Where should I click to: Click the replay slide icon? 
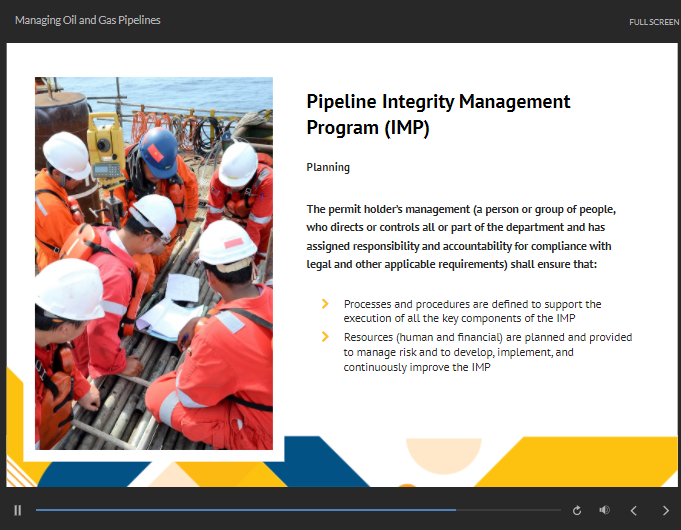click(x=577, y=510)
